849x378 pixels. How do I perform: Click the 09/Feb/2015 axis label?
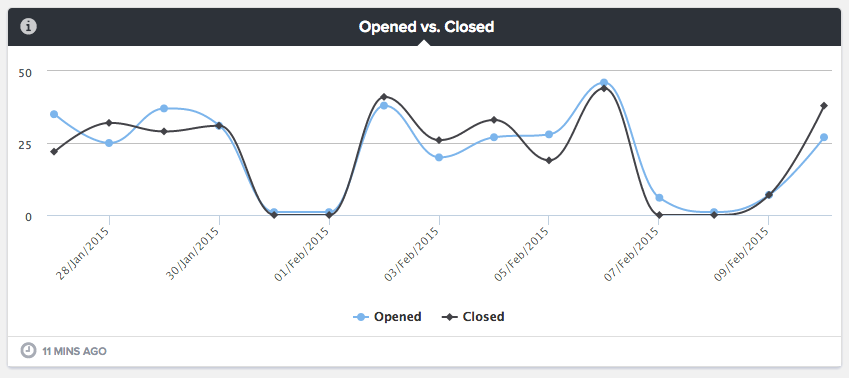point(741,253)
